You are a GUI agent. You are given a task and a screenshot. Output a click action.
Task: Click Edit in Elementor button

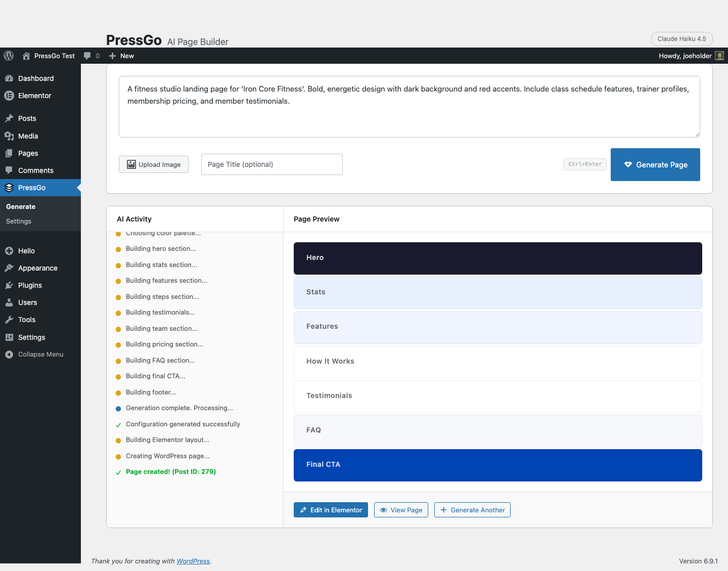click(x=331, y=510)
